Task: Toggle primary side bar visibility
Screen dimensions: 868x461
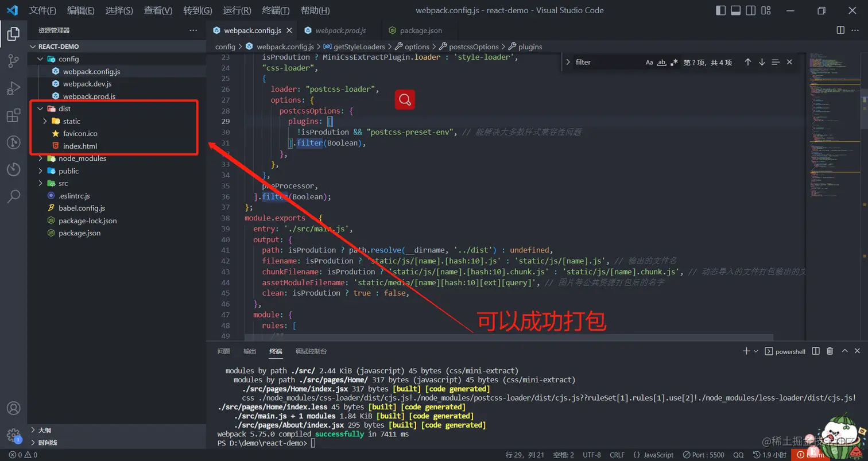Action: tap(721, 10)
